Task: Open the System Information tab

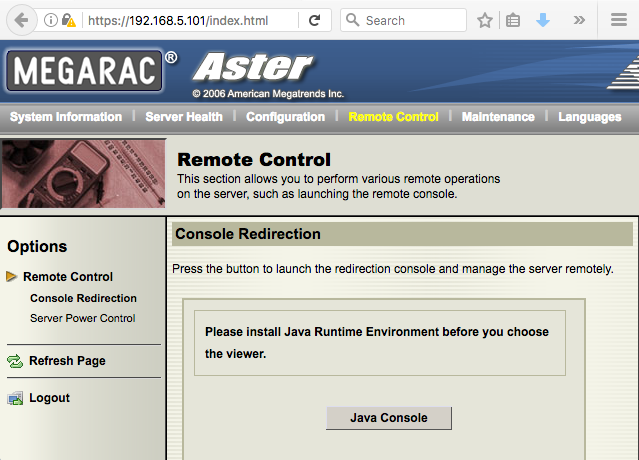Action: click(x=66, y=117)
